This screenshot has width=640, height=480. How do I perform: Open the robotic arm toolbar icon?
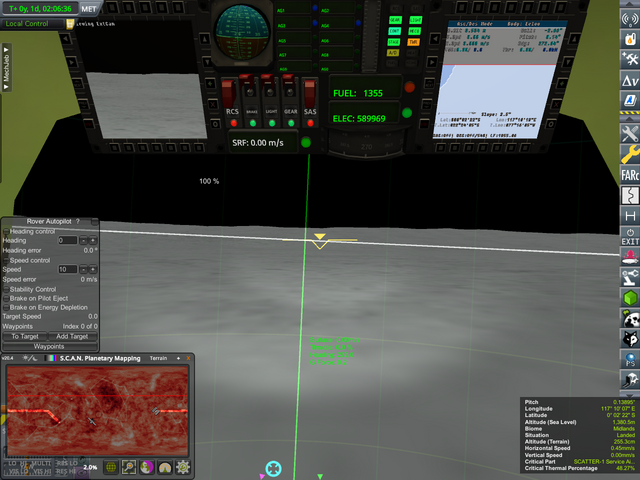coord(629,277)
